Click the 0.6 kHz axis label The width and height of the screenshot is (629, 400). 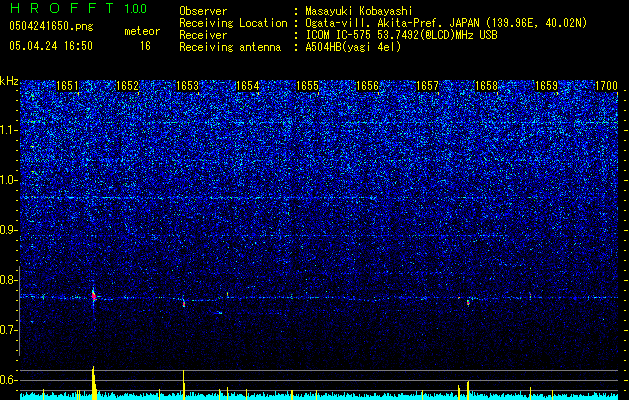click(x=9, y=380)
